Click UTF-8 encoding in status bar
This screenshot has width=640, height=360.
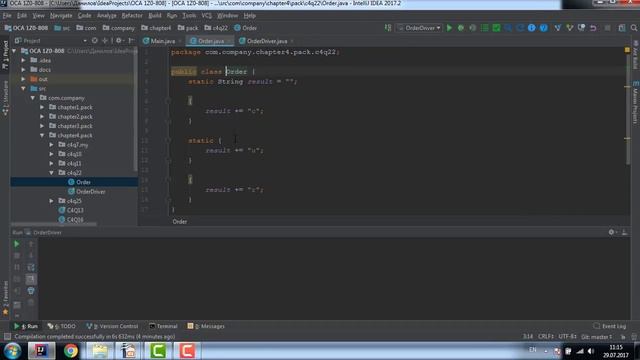567,337
